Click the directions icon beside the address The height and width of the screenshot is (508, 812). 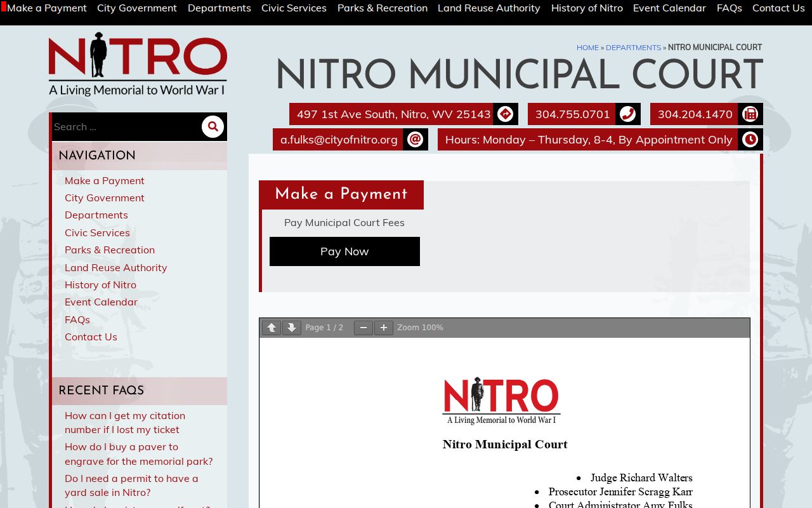pyautogui.click(x=505, y=114)
